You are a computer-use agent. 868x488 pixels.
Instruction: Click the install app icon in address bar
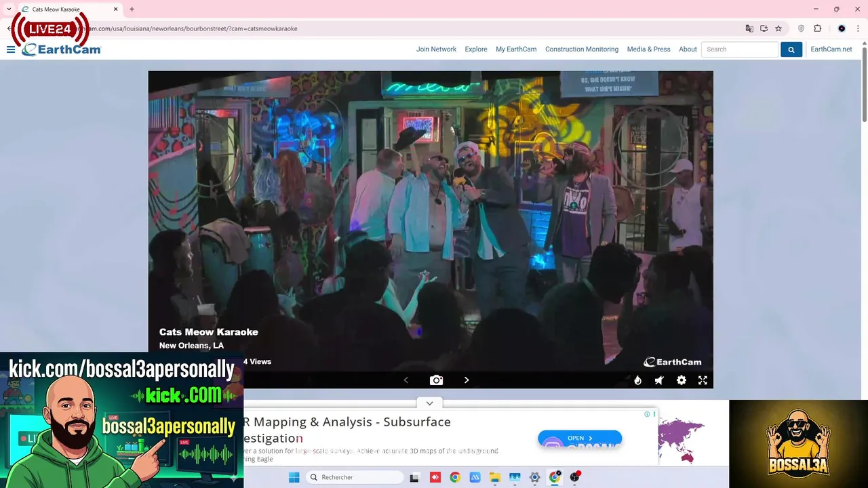click(x=764, y=28)
